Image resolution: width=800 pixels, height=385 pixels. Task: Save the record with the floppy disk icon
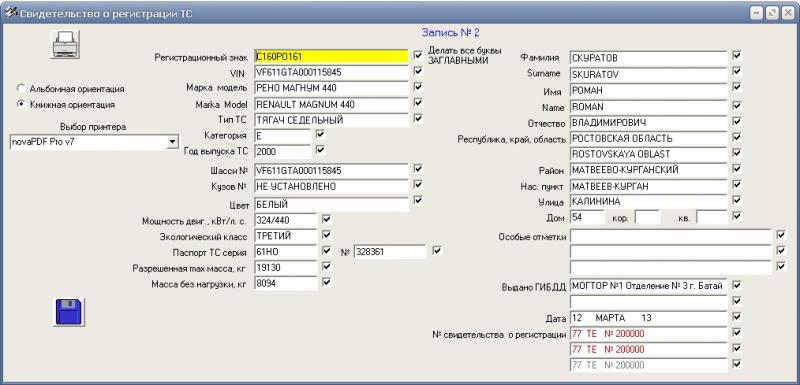(69, 312)
